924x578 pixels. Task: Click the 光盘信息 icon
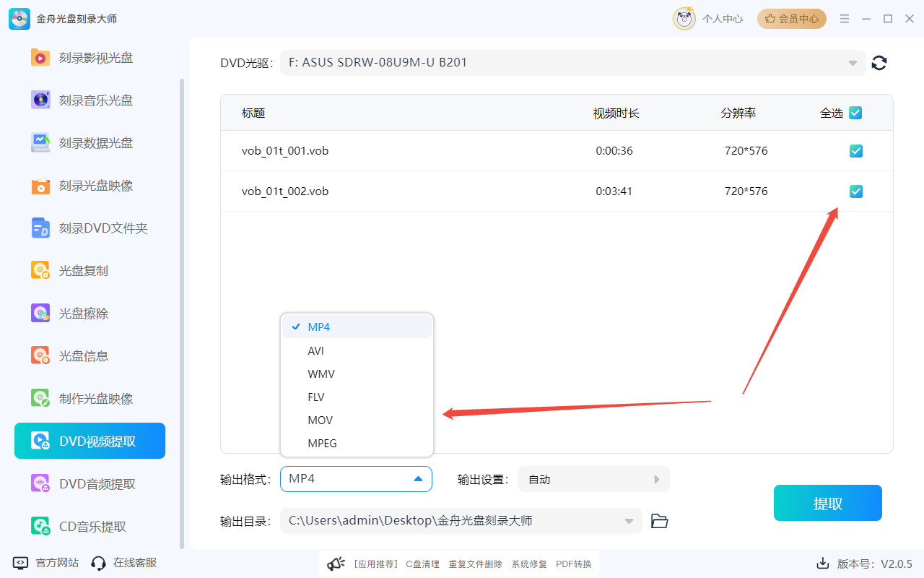pos(40,356)
